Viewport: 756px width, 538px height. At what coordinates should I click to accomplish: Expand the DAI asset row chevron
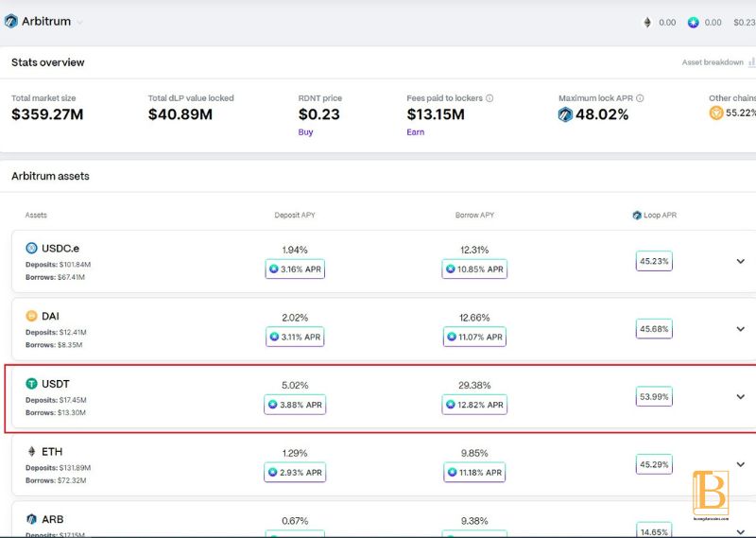point(741,329)
